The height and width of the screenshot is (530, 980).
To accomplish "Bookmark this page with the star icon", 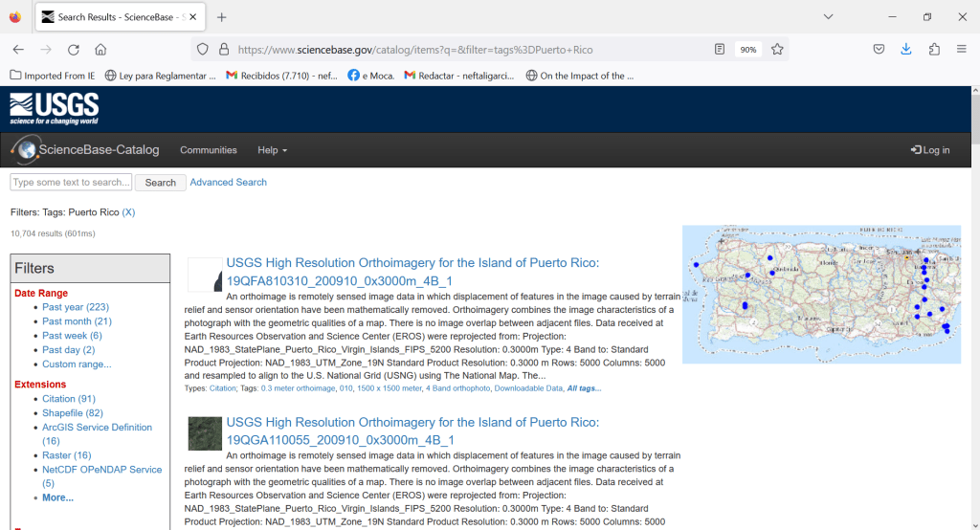I will (x=777, y=50).
